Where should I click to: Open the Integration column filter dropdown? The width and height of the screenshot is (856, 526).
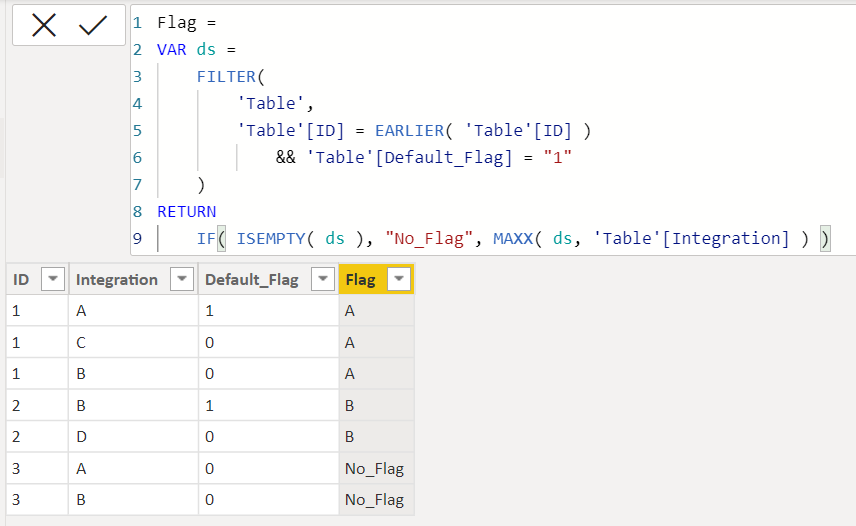(x=182, y=279)
